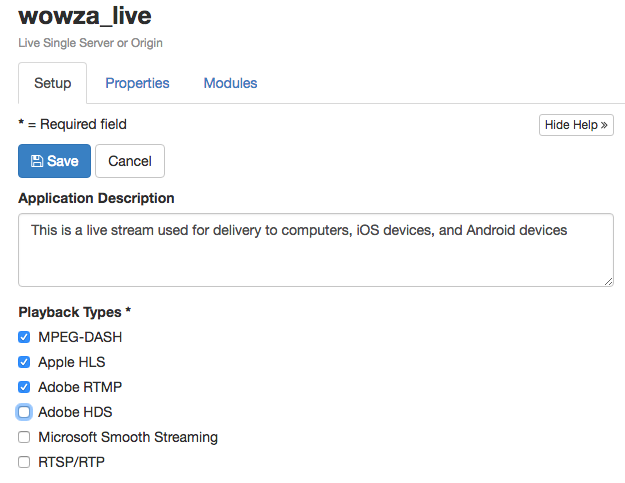Viewport: 625px width, 483px height.
Task: Select the Setup tab
Action: [53, 83]
